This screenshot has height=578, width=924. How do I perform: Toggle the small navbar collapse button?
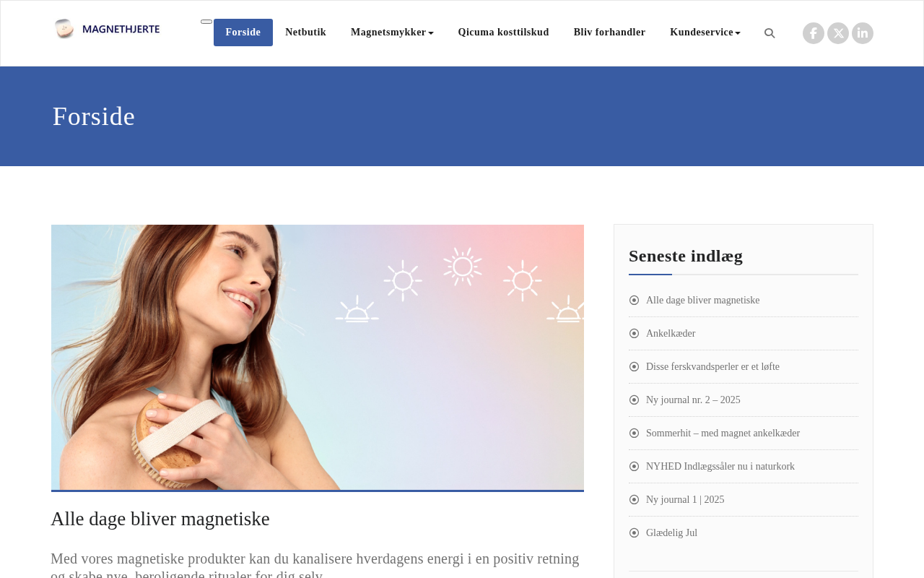pos(206,22)
